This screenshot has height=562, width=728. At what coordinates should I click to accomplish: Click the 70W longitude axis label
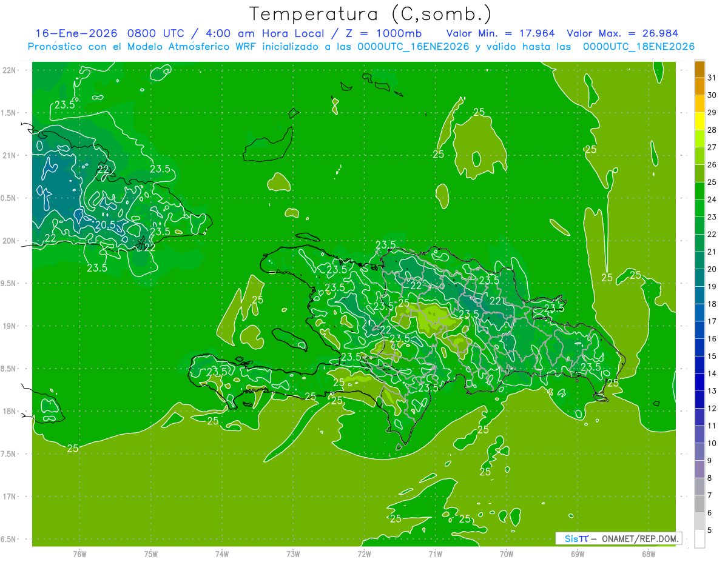click(x=507, y=554)
